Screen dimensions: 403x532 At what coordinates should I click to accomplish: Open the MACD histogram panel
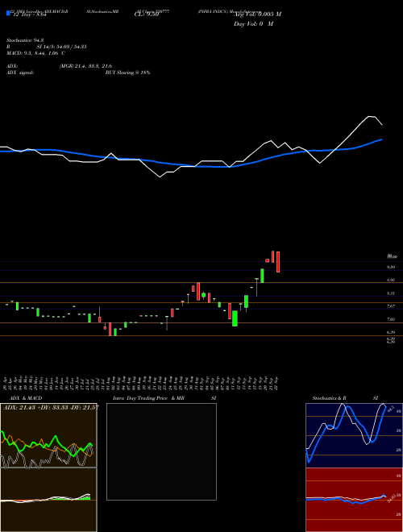pos(48,500)
